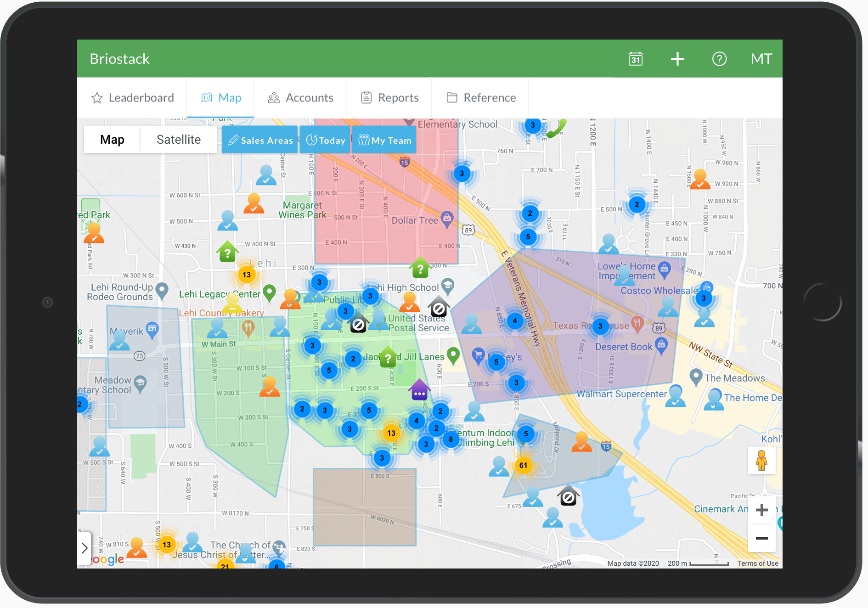
Task: Toggle the Today filter button
Action: (x=325, y=140)
